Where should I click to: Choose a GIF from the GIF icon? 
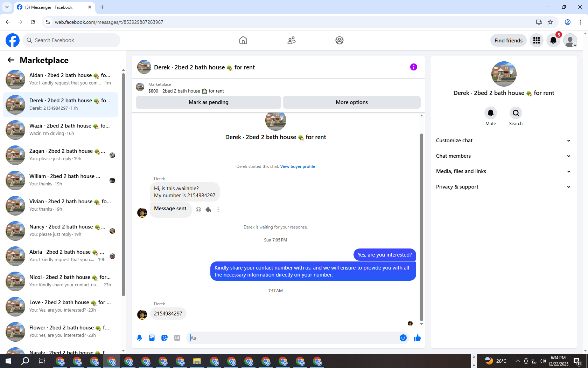click(177, 338)
